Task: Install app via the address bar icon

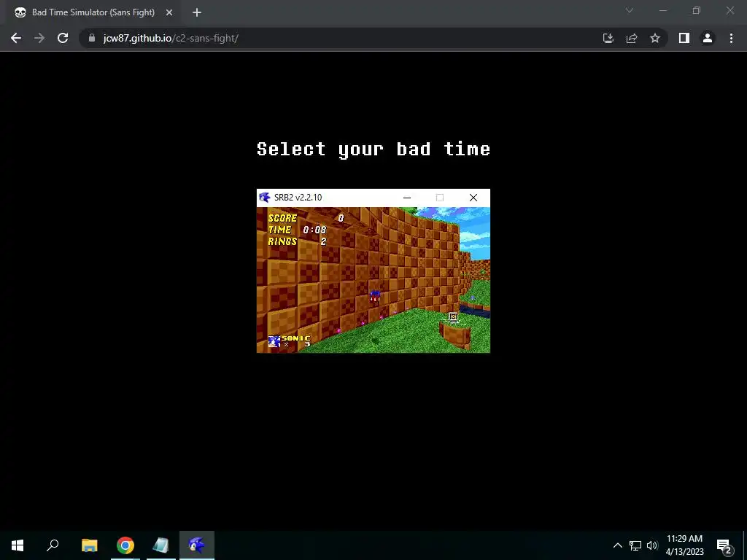Action: point(608,38)
